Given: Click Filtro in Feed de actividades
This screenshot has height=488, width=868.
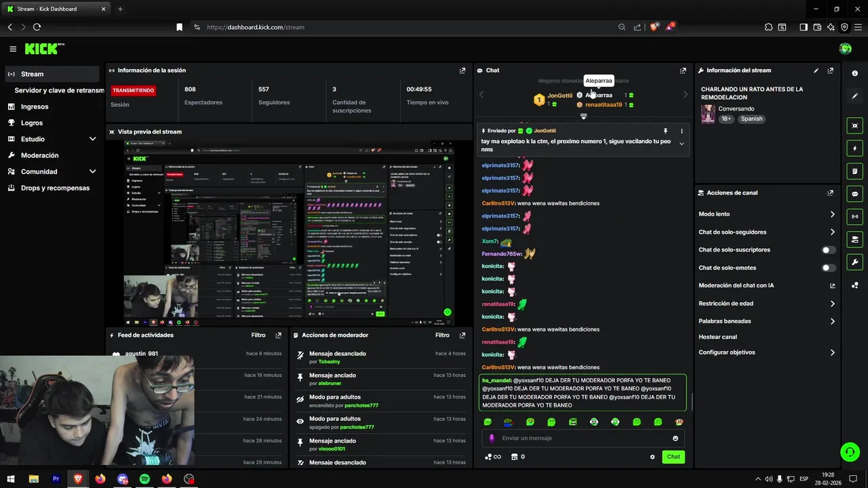Looking at the screenshot, I should coord(258,335).
